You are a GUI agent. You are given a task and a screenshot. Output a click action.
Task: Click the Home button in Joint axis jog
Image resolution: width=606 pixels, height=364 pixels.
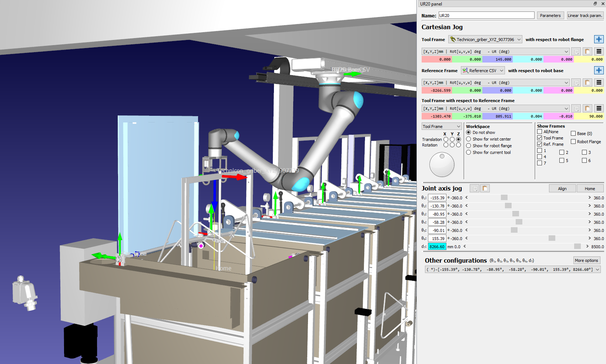(590, 189)
